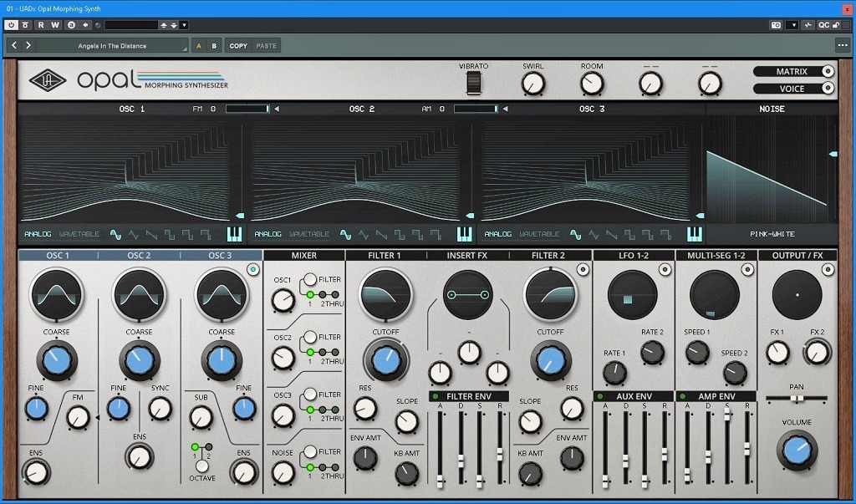Enable Write automation with the W button
The width and height of the screenshot is (856, 504).
55,25
